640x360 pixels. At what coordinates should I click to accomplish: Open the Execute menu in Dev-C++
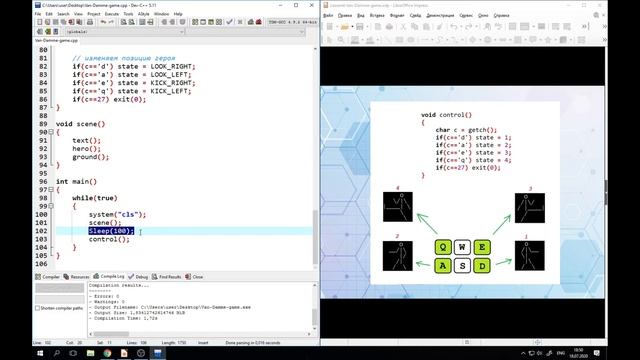[x=111, y=14]
